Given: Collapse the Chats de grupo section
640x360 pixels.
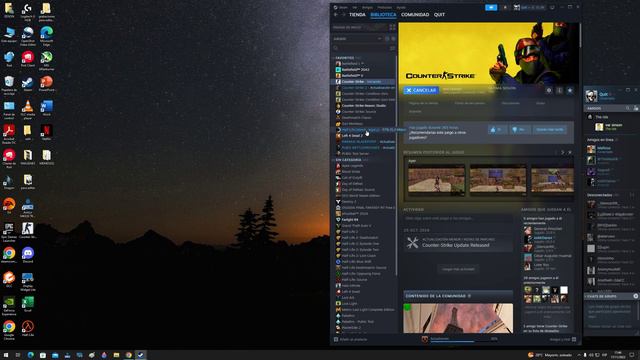Looking at the screenshot, I should tap(602, 296).
